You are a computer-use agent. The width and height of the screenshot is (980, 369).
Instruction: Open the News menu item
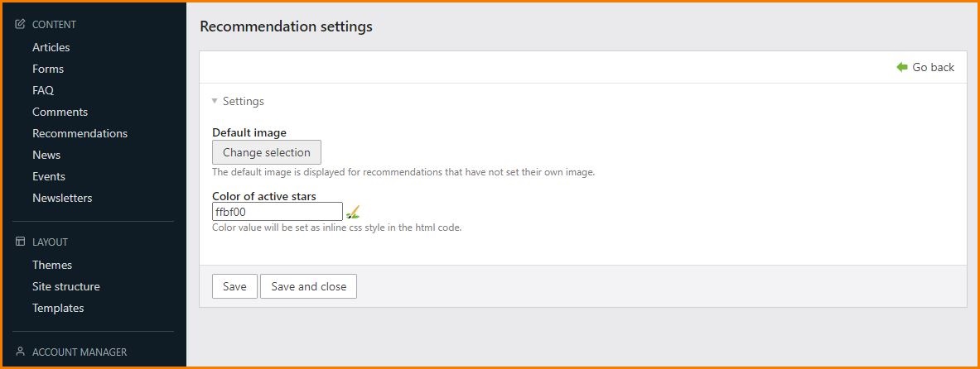pyautogui.click(x=46, y=155)
